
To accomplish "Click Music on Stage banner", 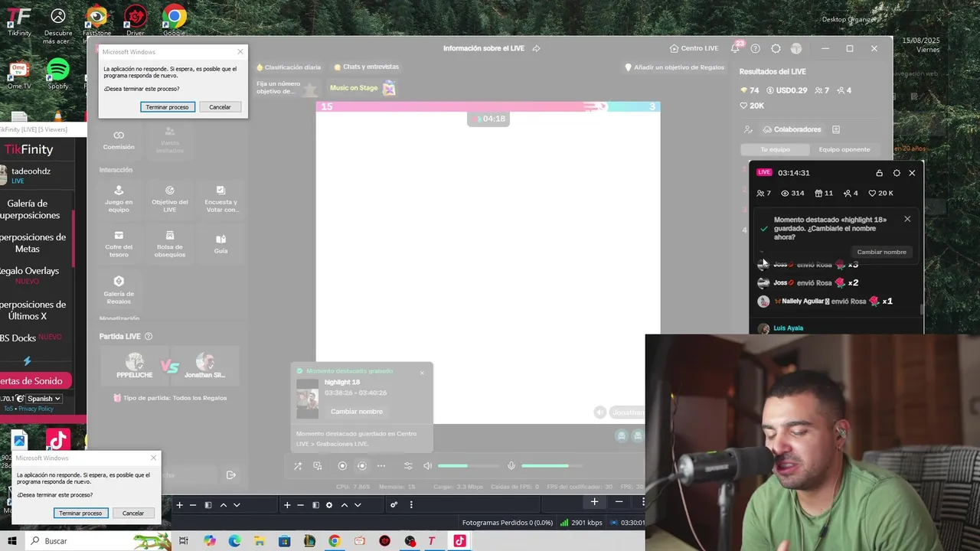I will coord(362,88).
